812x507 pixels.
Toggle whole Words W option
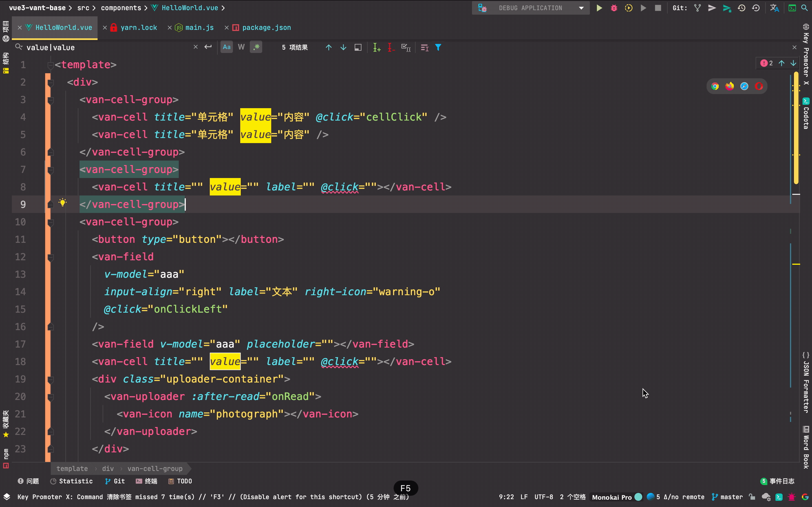(241, 47)
